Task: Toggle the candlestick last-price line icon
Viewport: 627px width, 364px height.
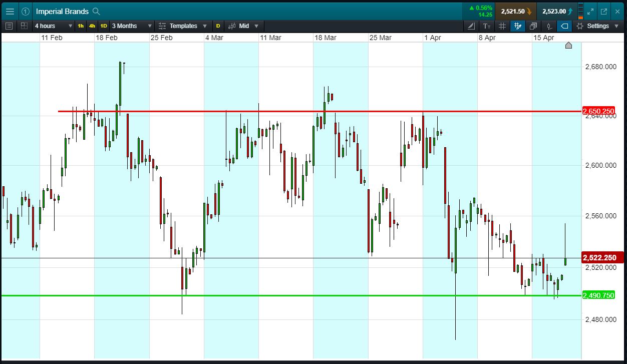Action: coord(549,26)
